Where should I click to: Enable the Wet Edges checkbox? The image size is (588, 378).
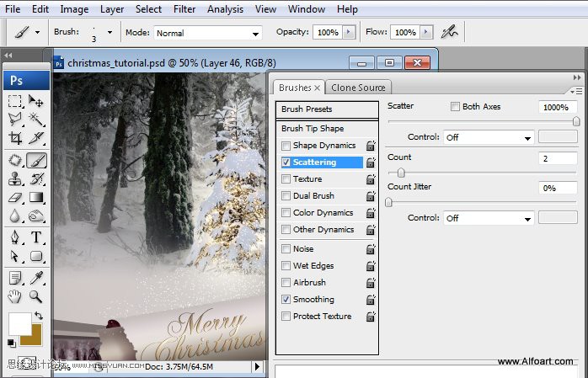pyautogui.click(x=286, y=266)
